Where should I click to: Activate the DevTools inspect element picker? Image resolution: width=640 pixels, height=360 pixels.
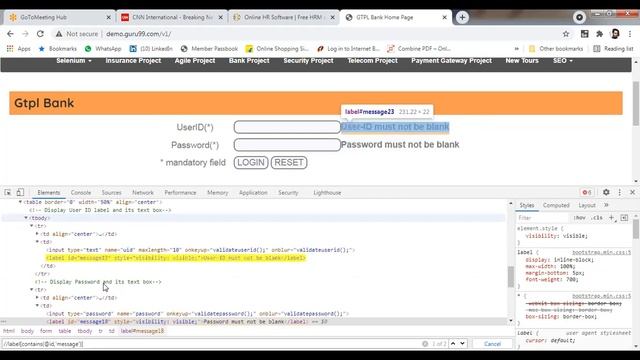coord(8,192)
